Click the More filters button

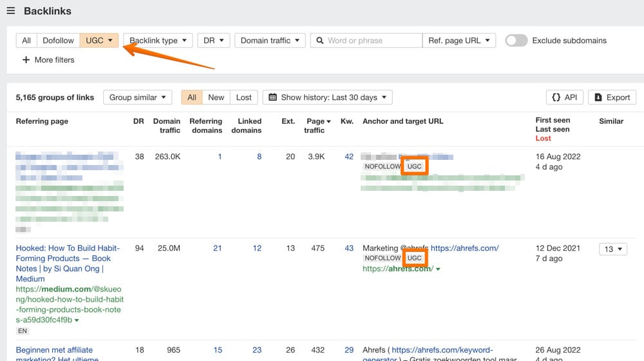(48, 59)
